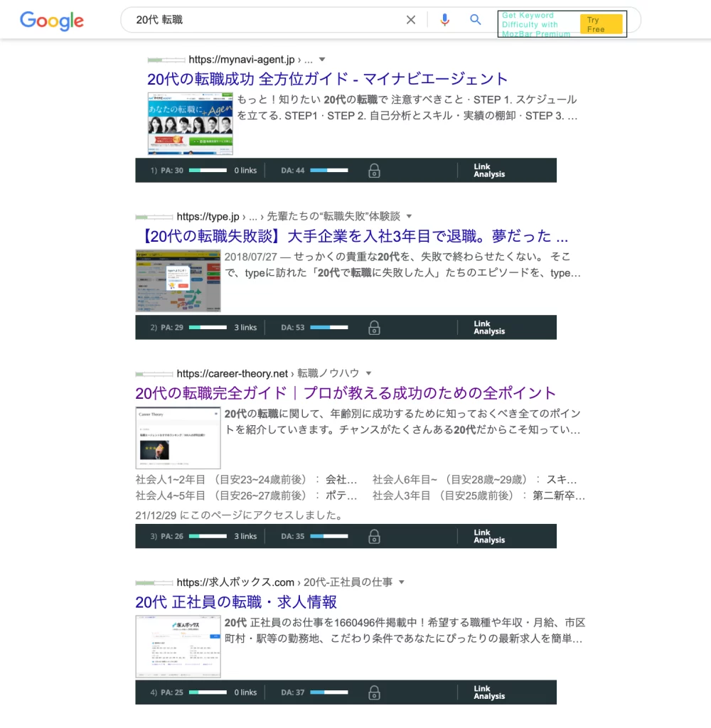Click the Google logo
The width and height of the screenshot is (711, 728).
tap(52, 21)
